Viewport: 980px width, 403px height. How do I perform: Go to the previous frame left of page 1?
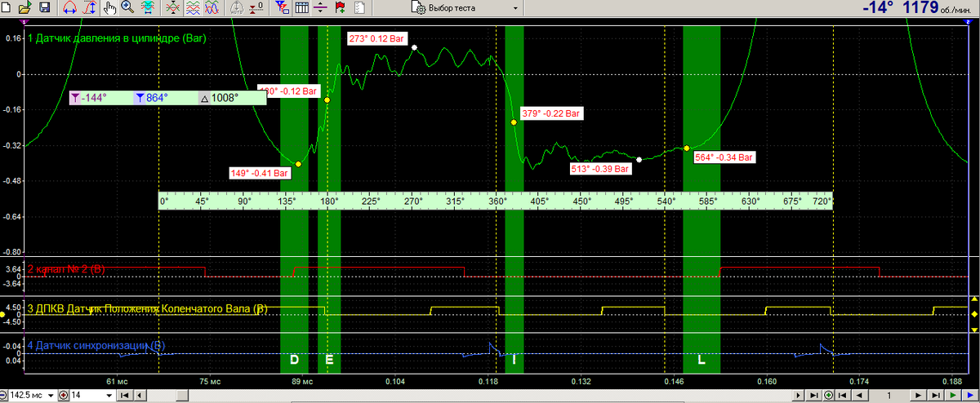(860, 396)
